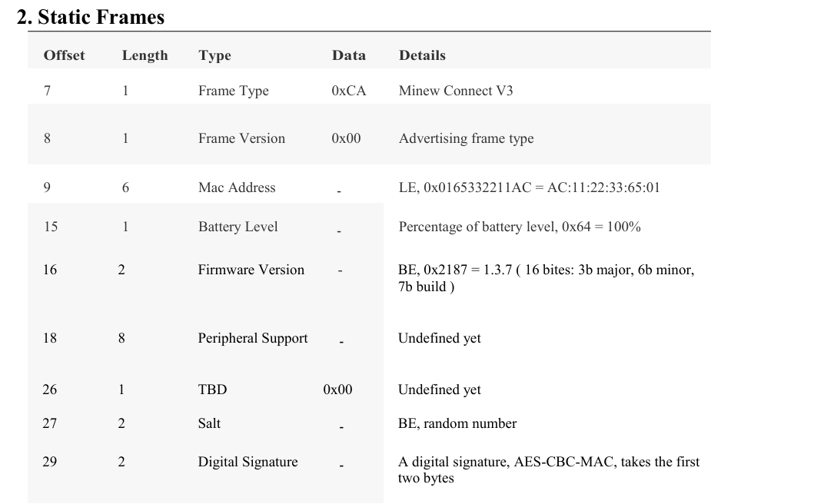Click the Mac Address row label
824x504 pixels.
click(x=237, y=187)
